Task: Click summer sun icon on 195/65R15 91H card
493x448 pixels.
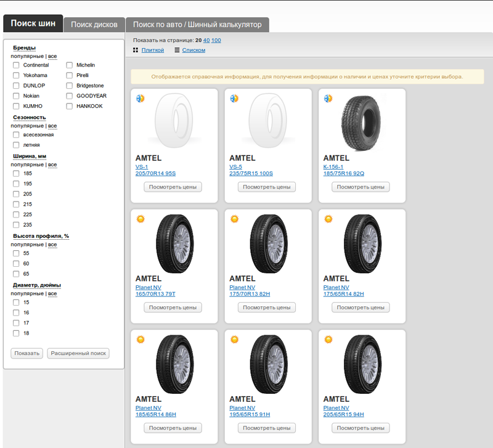Action: pyautogui.click(x=234, y=339)
